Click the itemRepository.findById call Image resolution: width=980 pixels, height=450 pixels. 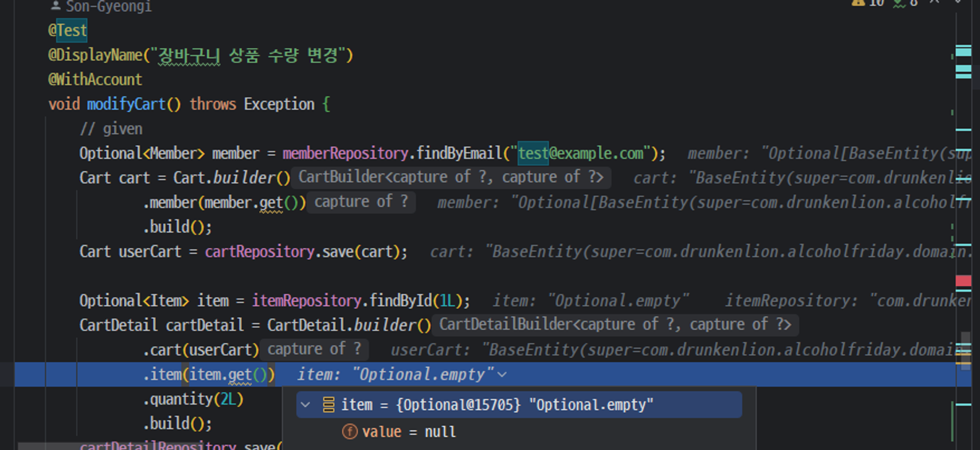tap(360, 301)
